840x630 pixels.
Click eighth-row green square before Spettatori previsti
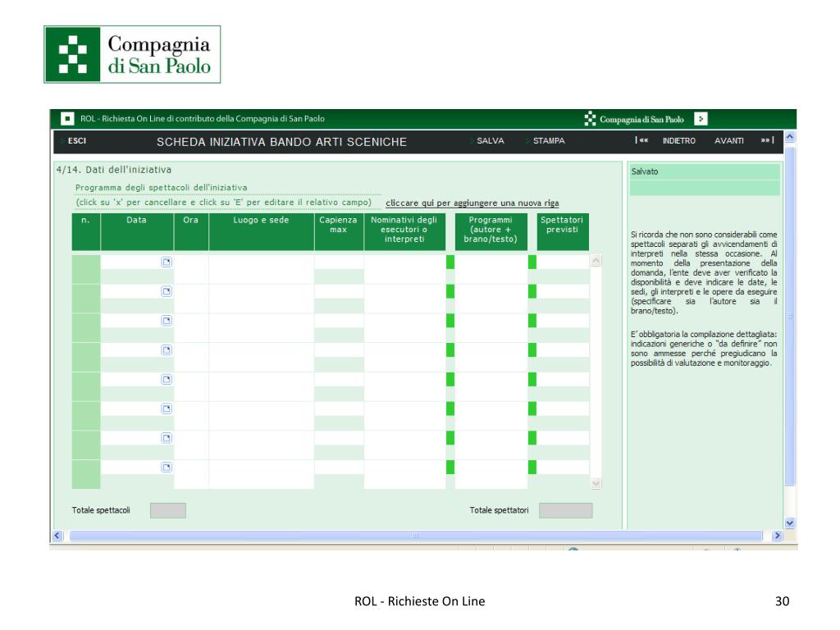[x=532, y=467]
